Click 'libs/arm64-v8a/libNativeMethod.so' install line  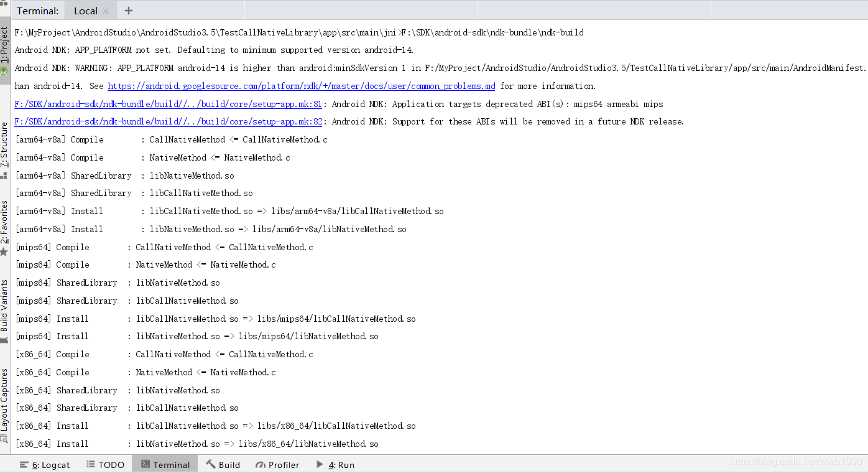point(211,229)
